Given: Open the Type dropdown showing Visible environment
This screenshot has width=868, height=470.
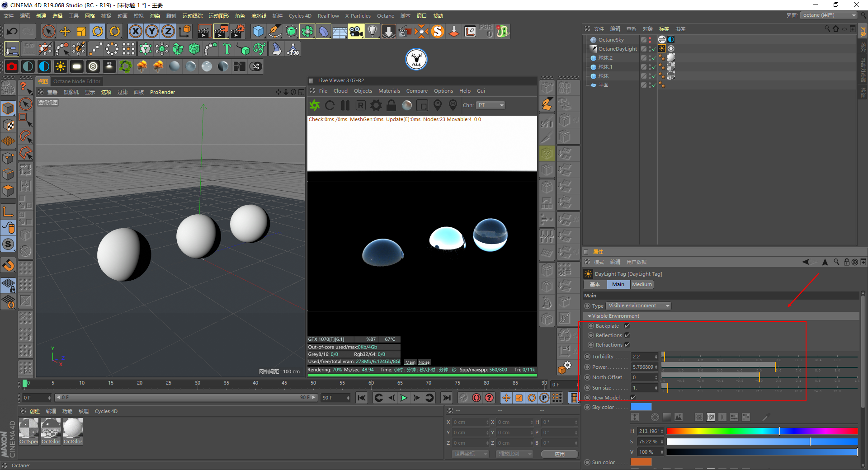Looking at the screenshot, I should [638, 306].
